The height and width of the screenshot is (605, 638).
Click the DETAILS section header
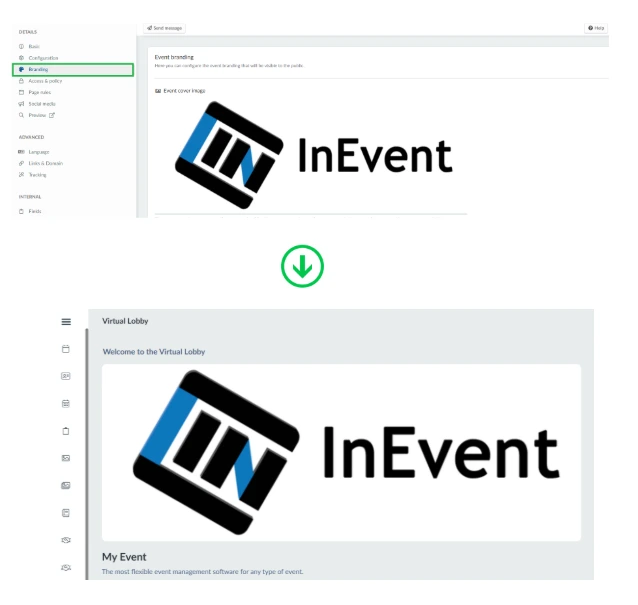tap(28, 32)
